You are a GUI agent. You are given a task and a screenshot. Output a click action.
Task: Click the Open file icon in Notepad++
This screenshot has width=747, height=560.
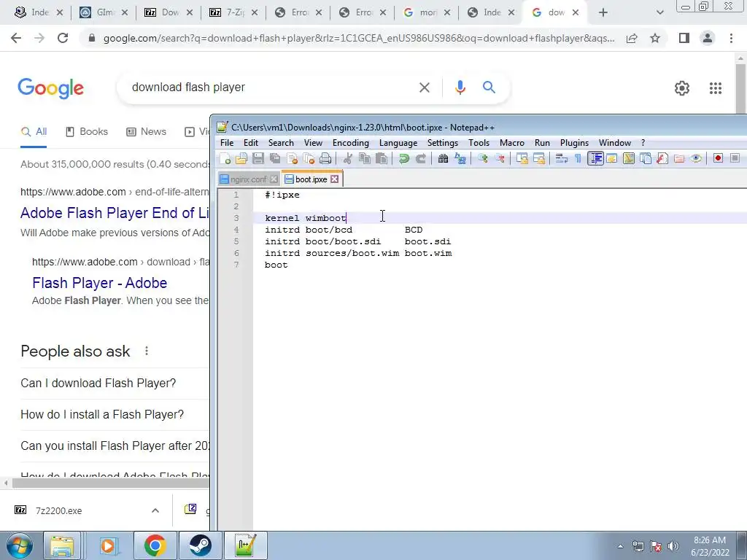point(241,158)
